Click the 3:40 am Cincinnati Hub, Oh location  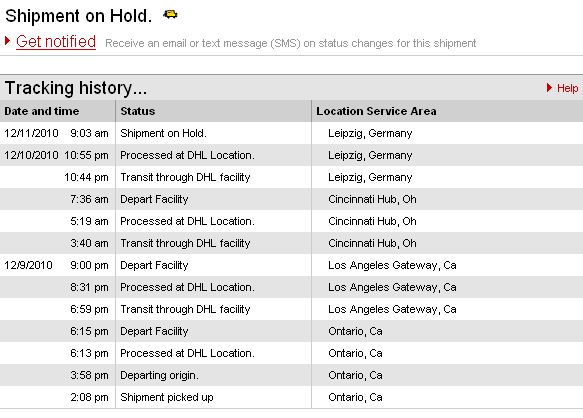coord(372,243)
